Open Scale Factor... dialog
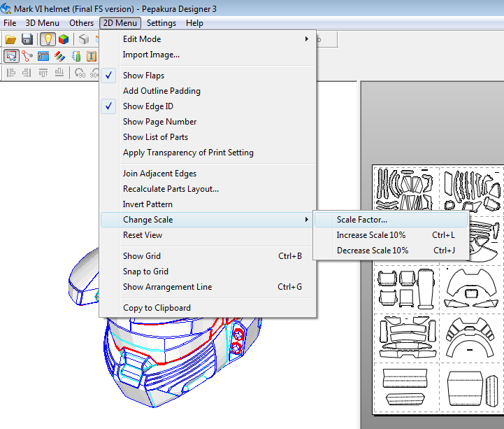Screen dimensions: 504x429 (x=391, y=220)
